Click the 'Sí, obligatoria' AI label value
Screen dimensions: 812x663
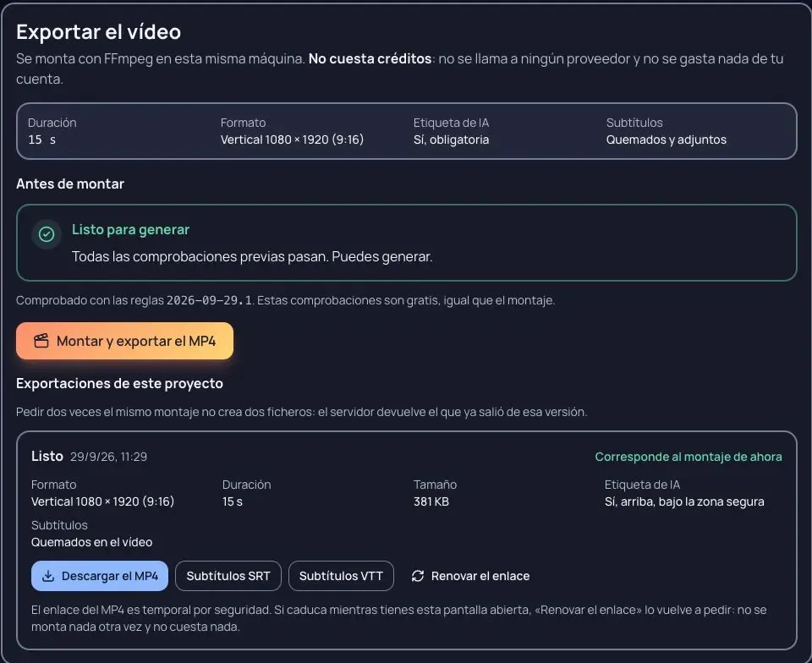click(451, 140)
